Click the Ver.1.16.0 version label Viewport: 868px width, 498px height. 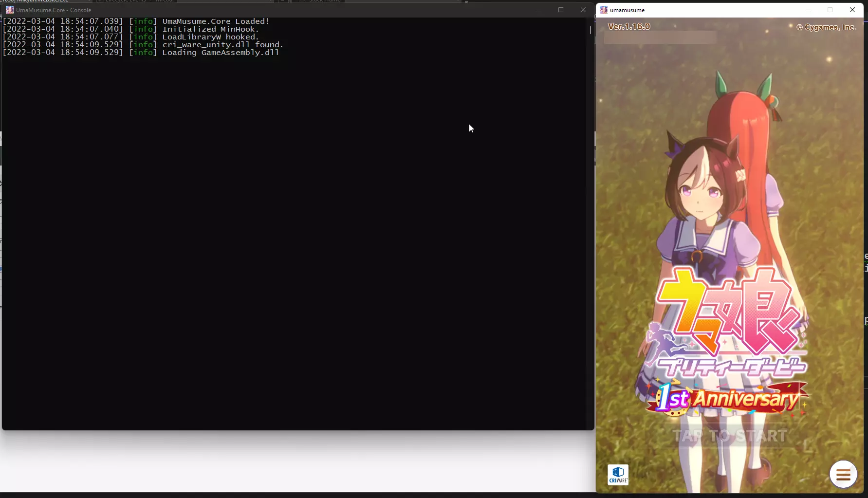coord(629,27)
